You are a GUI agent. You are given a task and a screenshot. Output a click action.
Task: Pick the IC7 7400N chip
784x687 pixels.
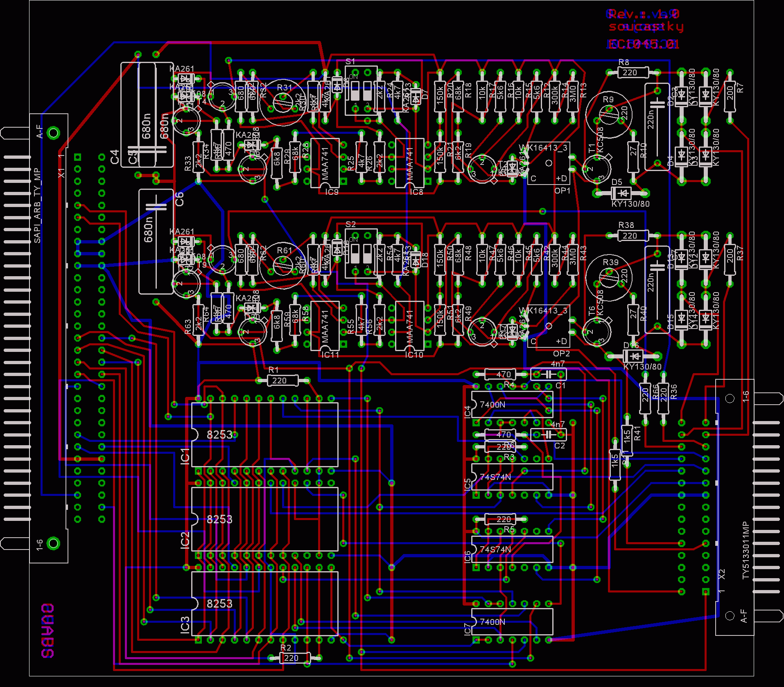pos(512,622)
